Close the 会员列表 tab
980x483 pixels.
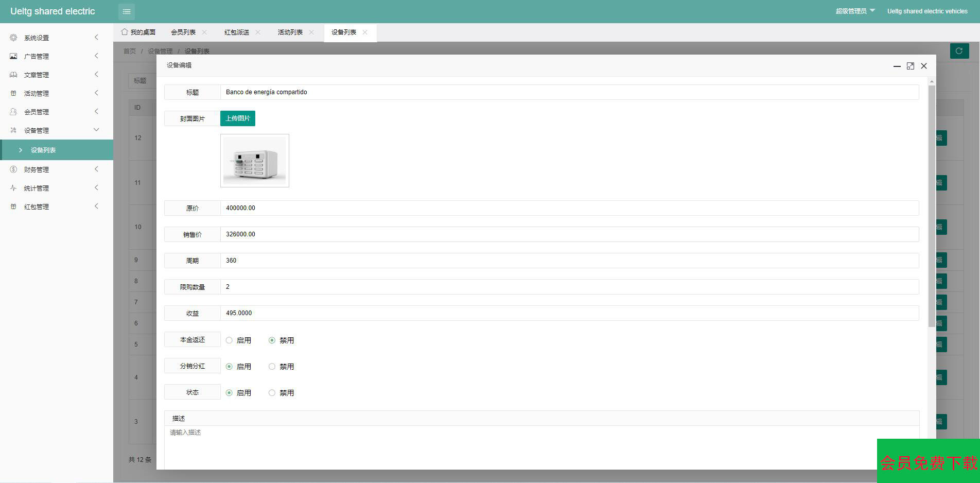[x=204, y=32]
